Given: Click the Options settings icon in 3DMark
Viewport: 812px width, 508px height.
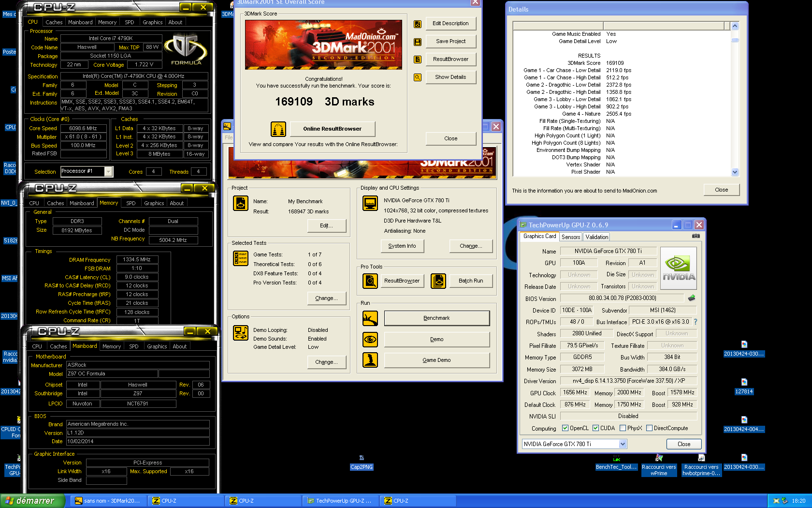Looking at the screenshot, I should pyautogui.click(x=241, y=333).
